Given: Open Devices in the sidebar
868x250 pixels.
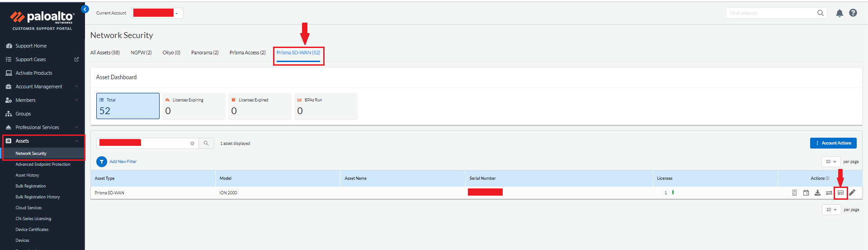Looking at the screenshot, I should [22, 240].
